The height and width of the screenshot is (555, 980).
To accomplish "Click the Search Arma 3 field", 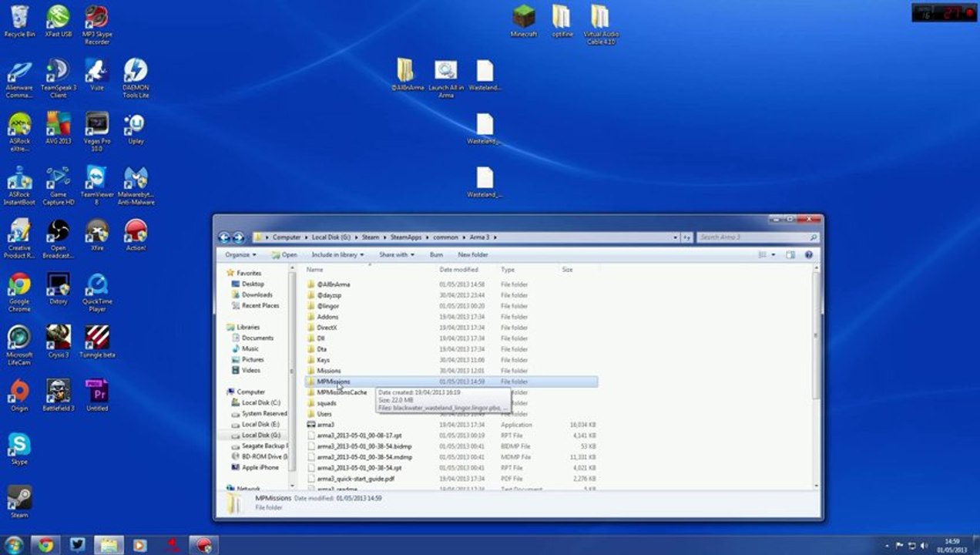I will [x=757, y=237].
